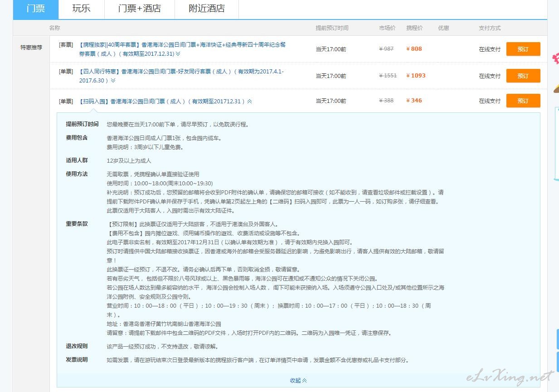Screen dimensions: 559x392
Task: Click the 地址：香港岛香港仔黄竹坑 address line
Action: point(164,324)
